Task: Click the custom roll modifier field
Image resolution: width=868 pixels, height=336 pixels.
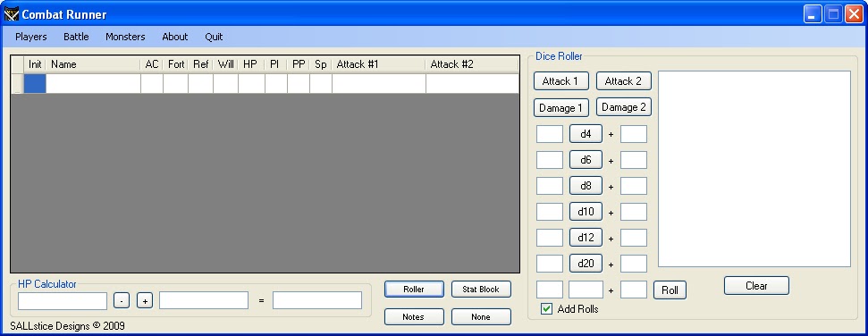Action: click(x=634, y=290)
